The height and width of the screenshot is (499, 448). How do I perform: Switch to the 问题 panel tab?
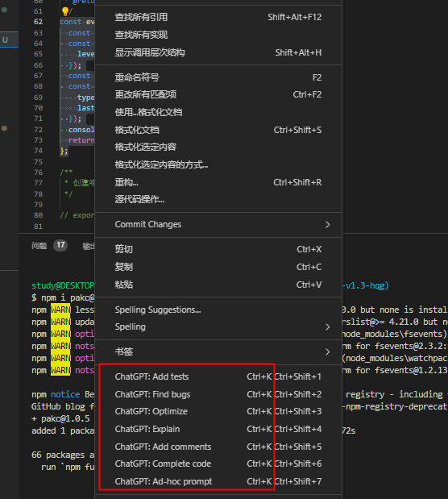[39, 246]
